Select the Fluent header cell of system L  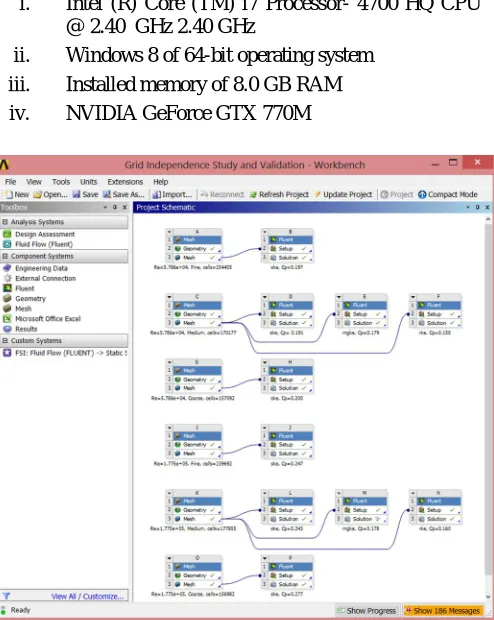291,501
